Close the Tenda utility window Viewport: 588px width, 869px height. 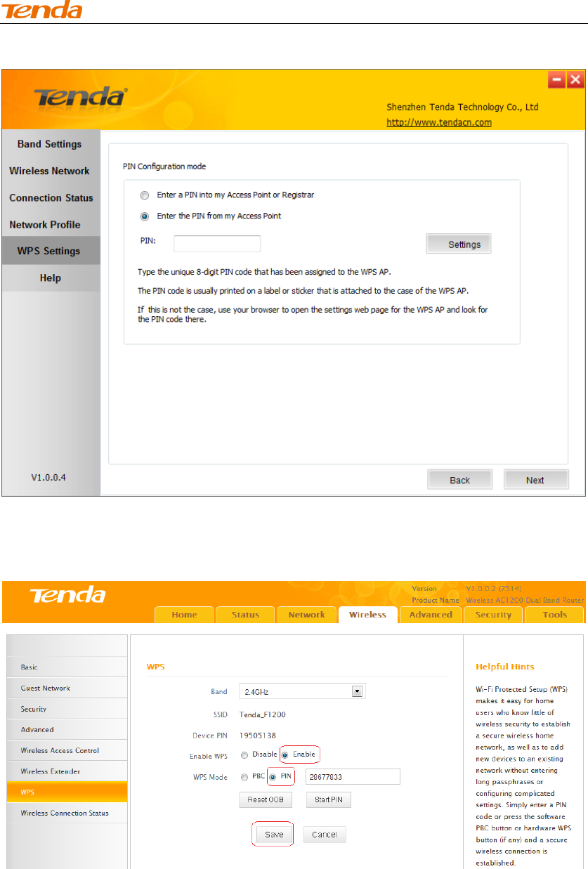coord(576,79)
